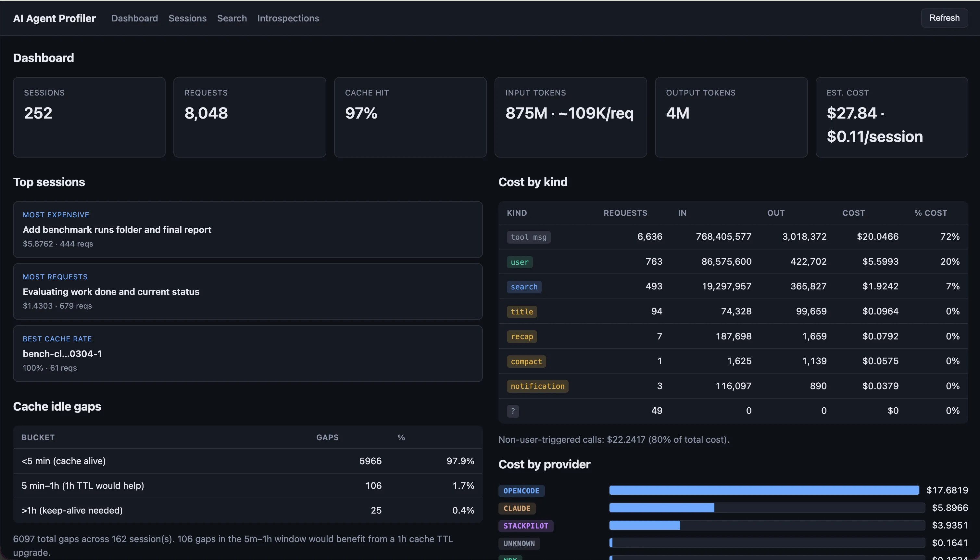This screenshot has height=560, width=980.
Task: Click the STACKPILOT provider badge
Action: coord(526,526)
